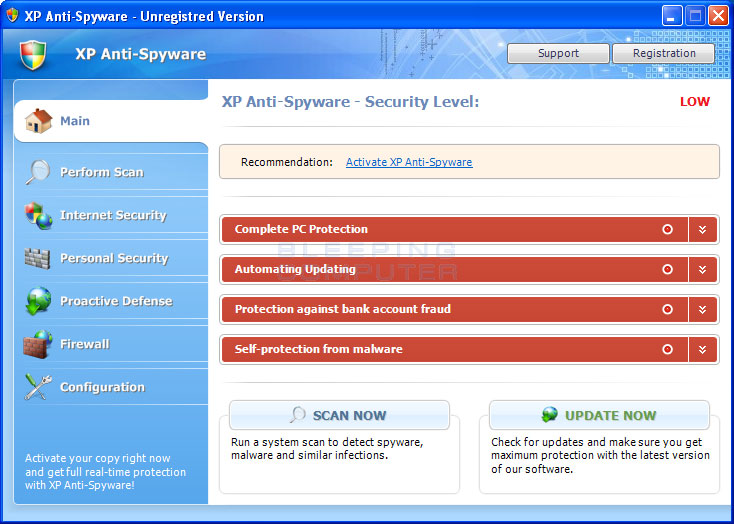Viewport: 734px width, 524px height.
Task: Expand the Complete PC Protection section
Action: tap(702, 229)
